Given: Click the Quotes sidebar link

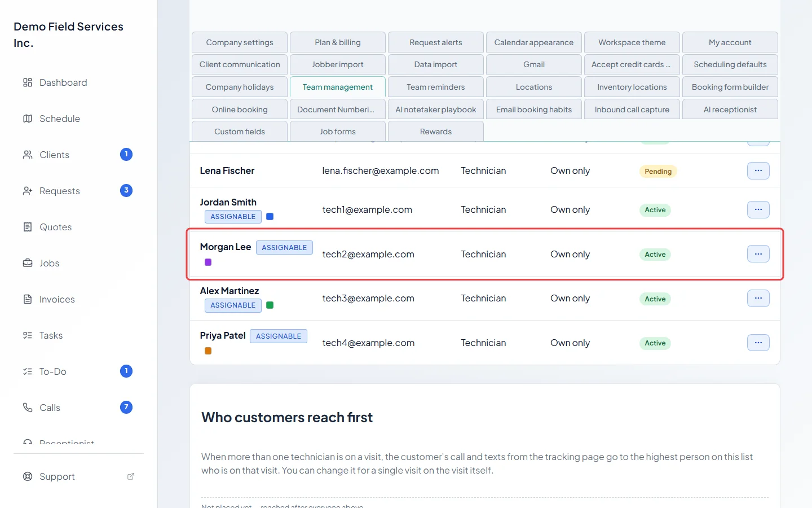Looking at the screenshot, I should [55, 227].
